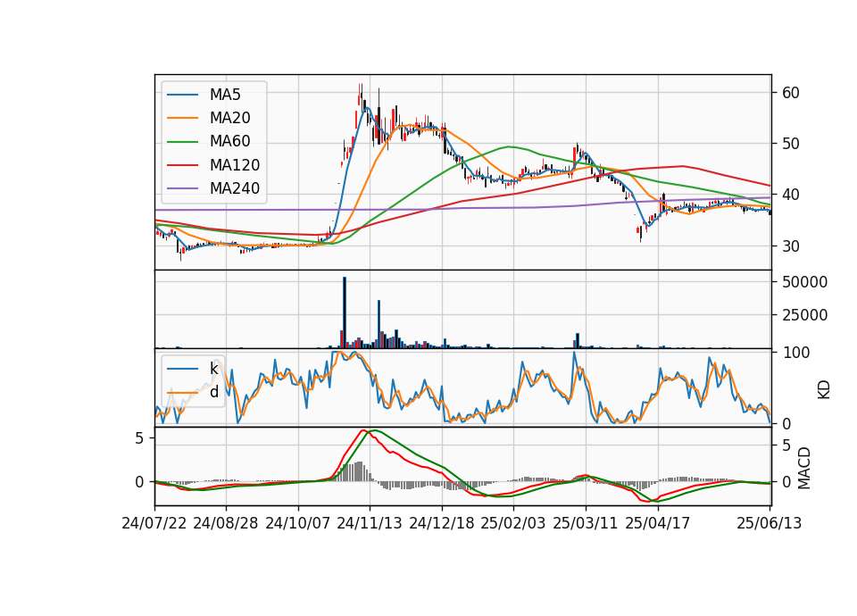Click the volume axis value 25000
Viewport: 857px width, 616px height.
805,315
